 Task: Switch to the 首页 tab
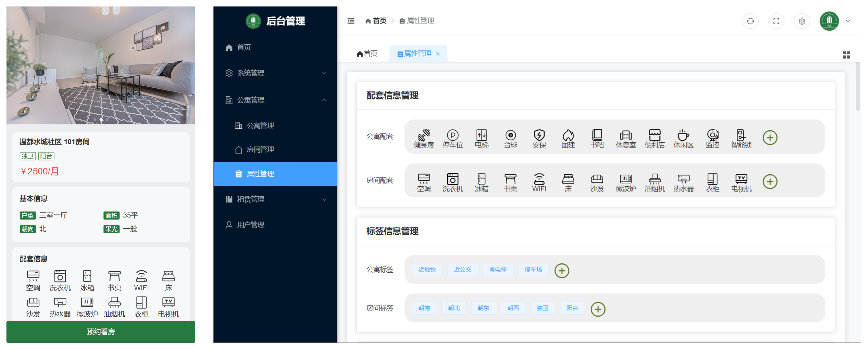click(x=367, y=53)
